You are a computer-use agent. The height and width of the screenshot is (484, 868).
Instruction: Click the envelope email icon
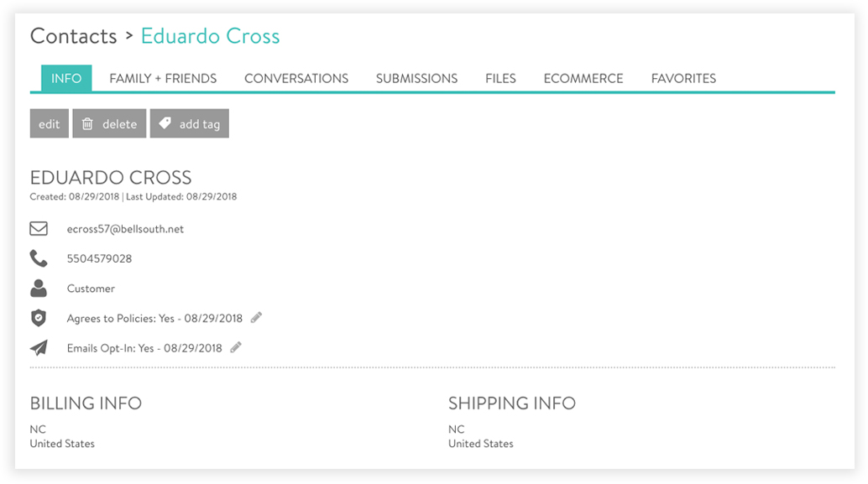pyautogui.click(x=39, y=228)
